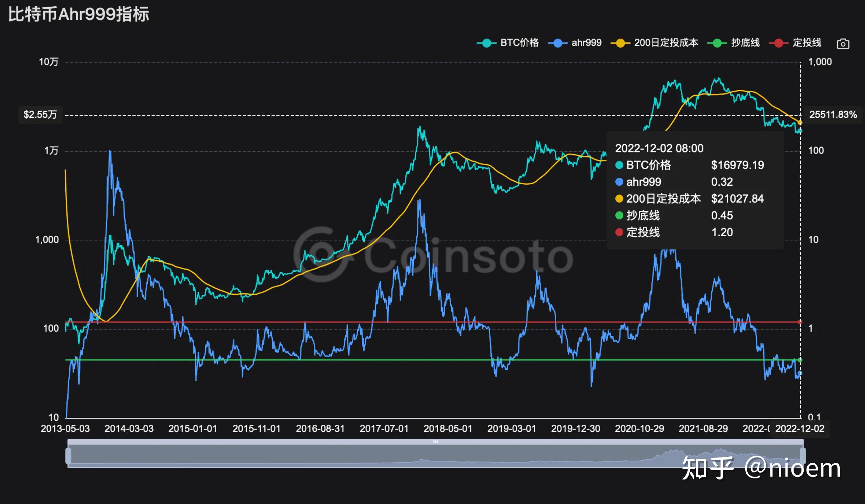The height and width of the screenshot is (504, 865).
Task: Click left handle of zoom slider
Action: (x=68, y=456)
